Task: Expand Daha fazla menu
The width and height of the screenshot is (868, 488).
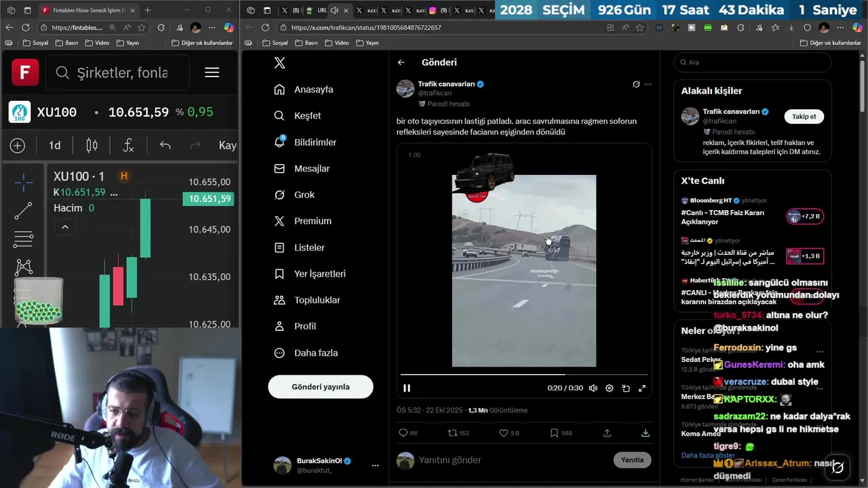Action: (x=307, y=353)
